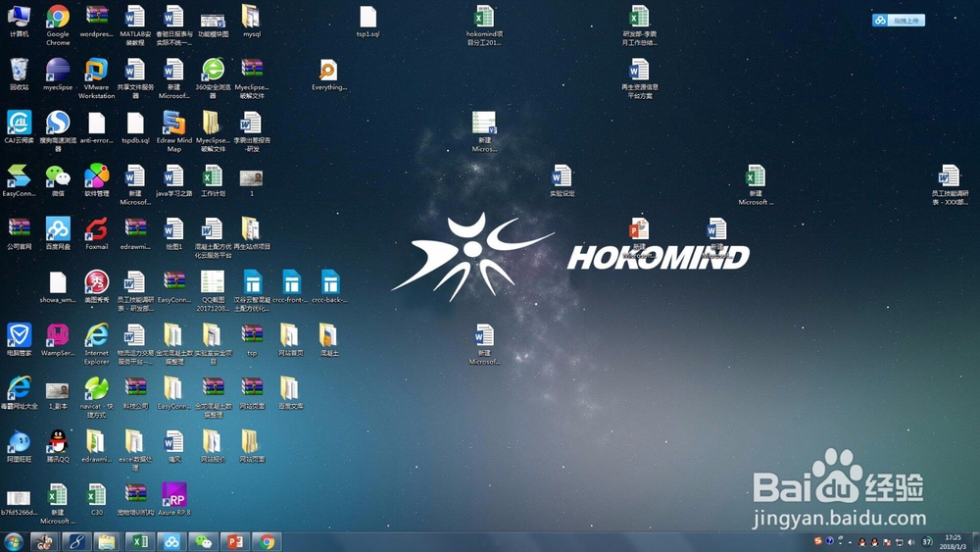Open Excel from the taskbar
980x552 pixels.
[x=140, y=541]
